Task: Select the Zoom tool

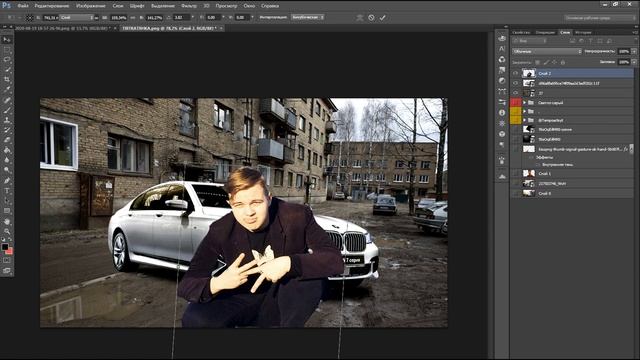Action: point(7,231)
